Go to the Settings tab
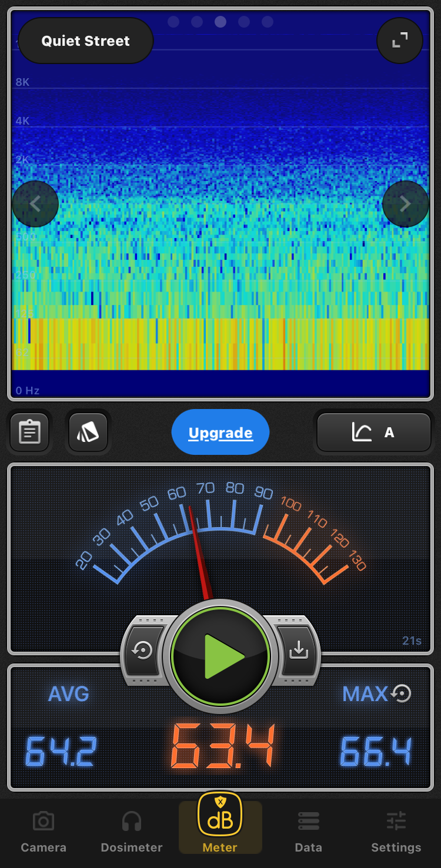This screenshot has height=868, width=441. [396, 832]
